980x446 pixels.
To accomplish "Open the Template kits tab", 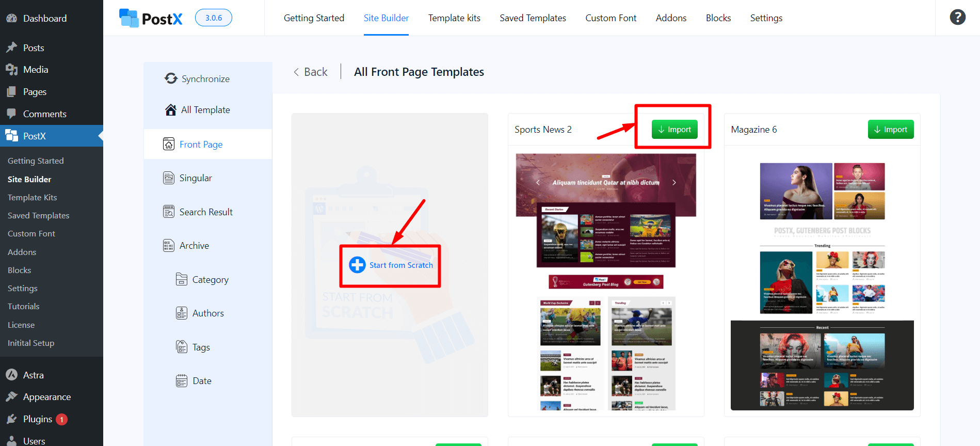I will tap(454, 18).
